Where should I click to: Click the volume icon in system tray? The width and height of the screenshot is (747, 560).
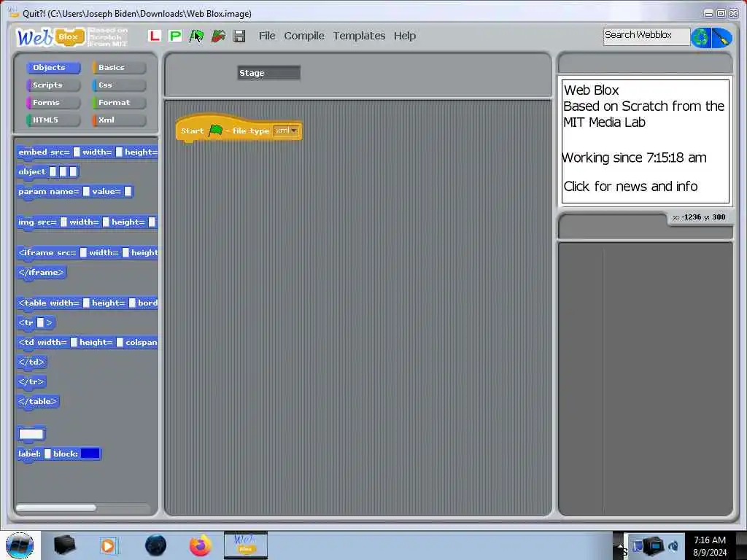[x=673, y=545]
